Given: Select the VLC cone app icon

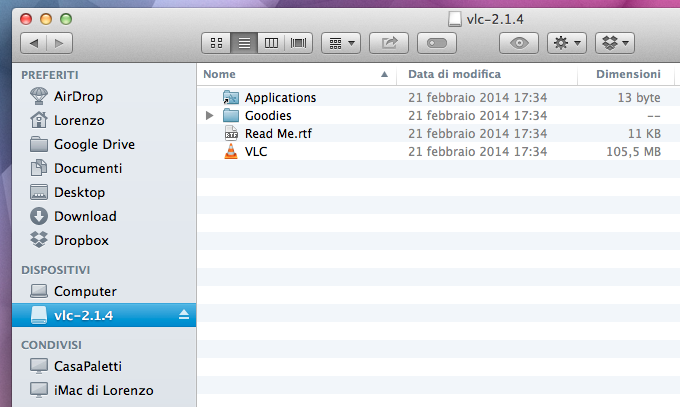Looking at the screenshot, I should [231, 151].
